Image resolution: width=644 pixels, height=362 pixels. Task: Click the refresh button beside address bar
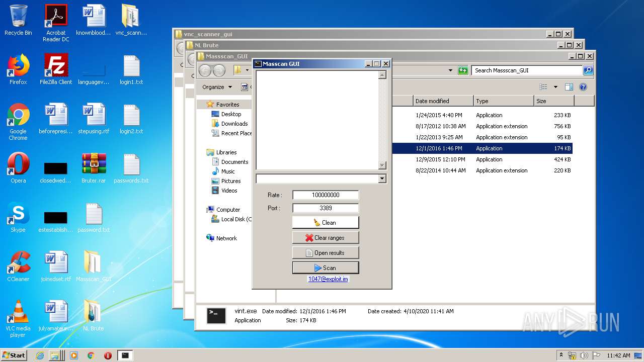coord(463,70)
